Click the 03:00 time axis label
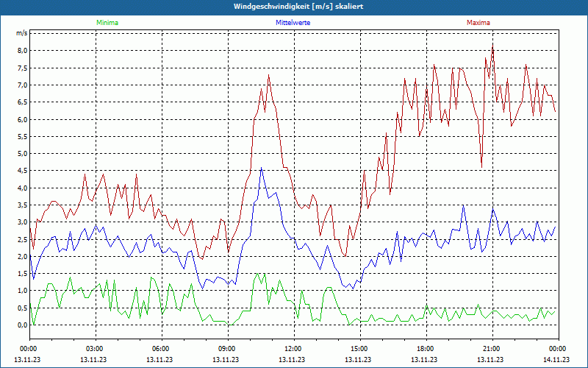 [x=96, y=349]
